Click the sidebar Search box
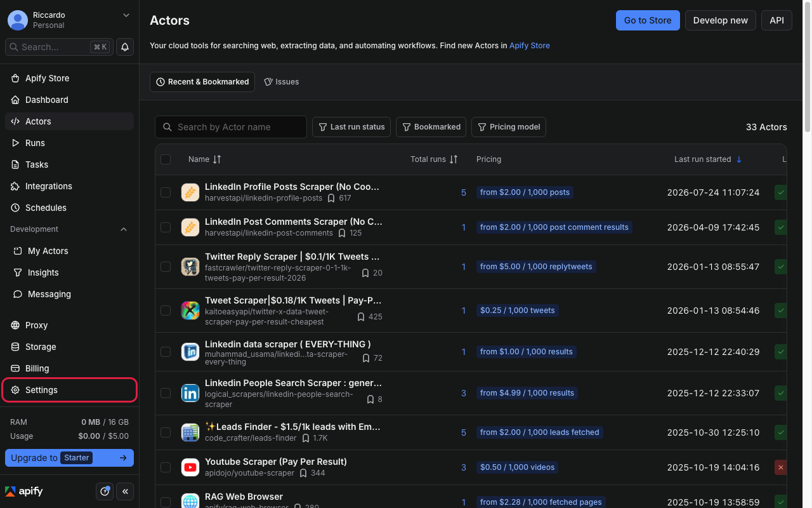812x508 pixels. click(59, 47)
